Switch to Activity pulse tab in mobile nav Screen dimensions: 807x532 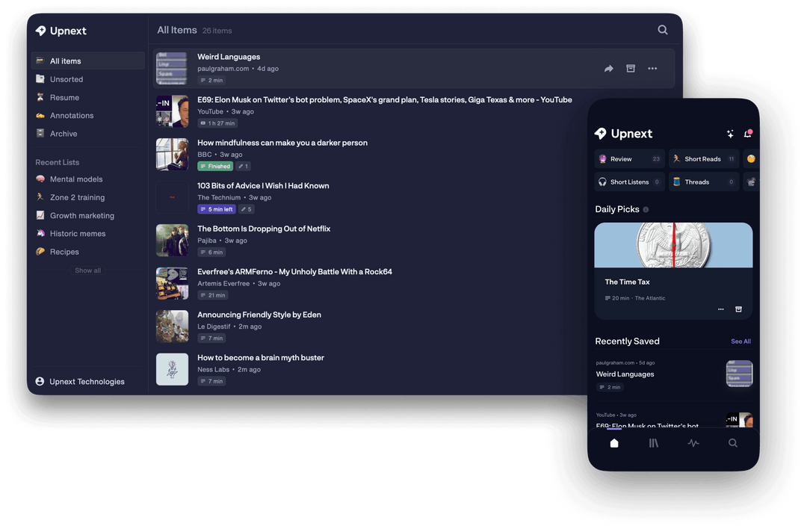coord(693,443)
